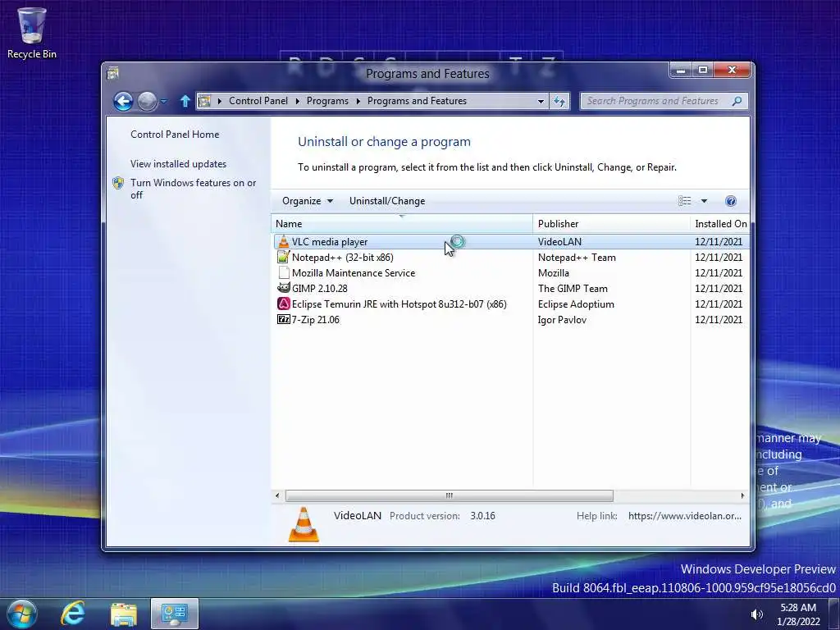Open the Organize dropdown menu
The height and width of the screenshot is (630, 840).
pyautogui.click(x=308, y=201)
